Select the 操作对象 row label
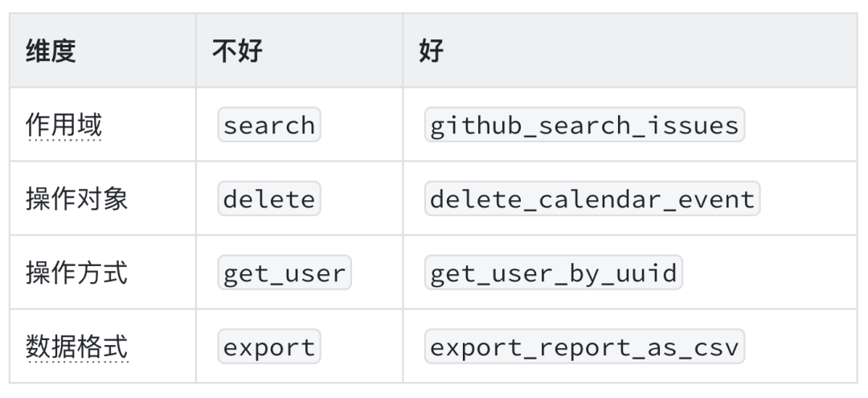 pos(77,199)
